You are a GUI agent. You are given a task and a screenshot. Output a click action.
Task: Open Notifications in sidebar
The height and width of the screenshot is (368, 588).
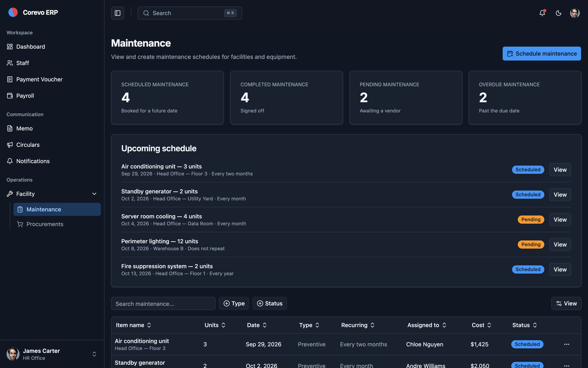(x=52, y=161)
